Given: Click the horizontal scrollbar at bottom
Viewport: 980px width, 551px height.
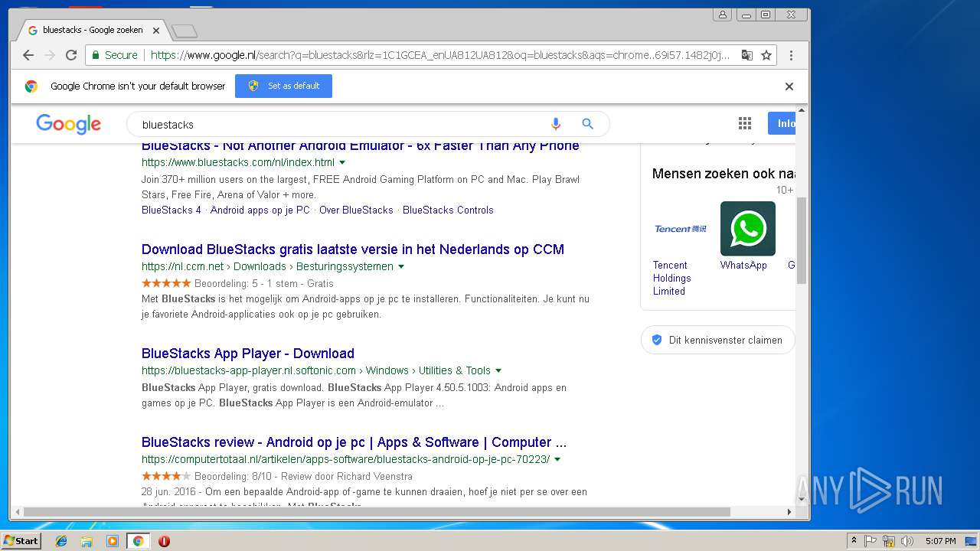Looking at the screenshot, I should 377,511.
